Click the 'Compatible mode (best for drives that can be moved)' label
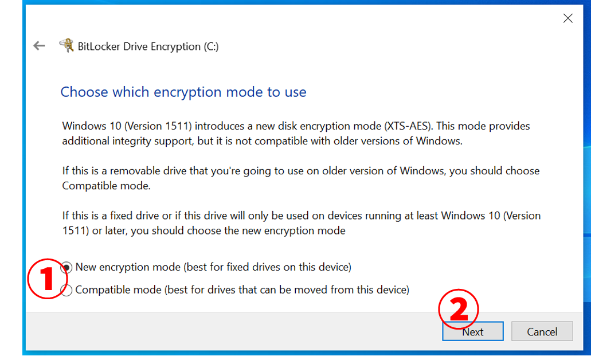This screenshot has width=591, height=364. pyautogui.click(x=242, y=290)
